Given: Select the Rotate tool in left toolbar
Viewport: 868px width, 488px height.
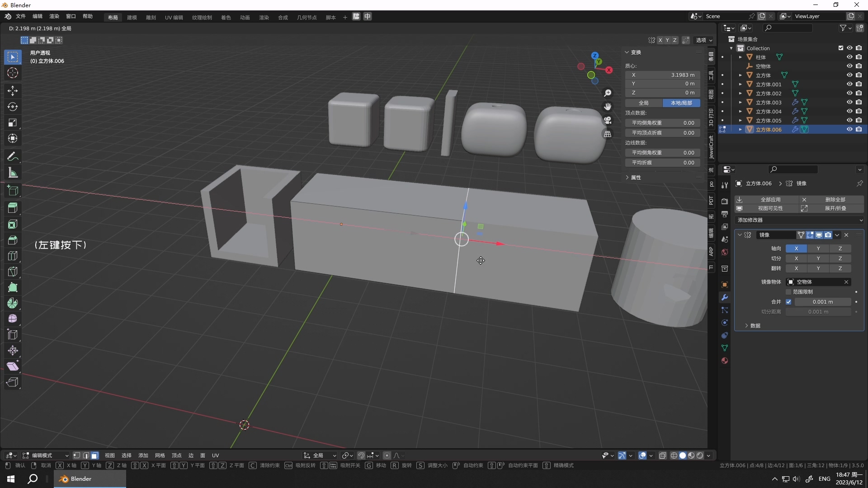Looking at the screenshot, I should (x=13, y=107).
